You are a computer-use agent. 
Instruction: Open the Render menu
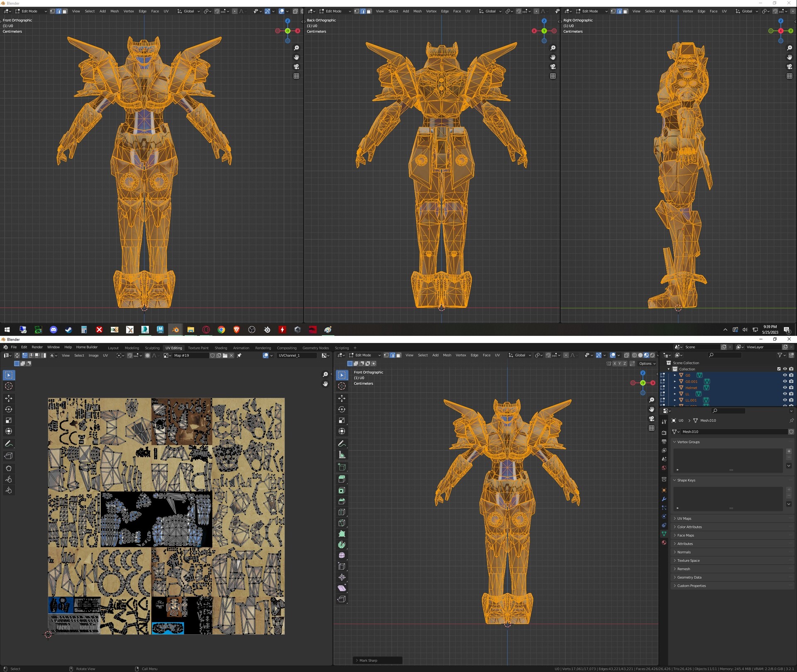tap(37, 347)
